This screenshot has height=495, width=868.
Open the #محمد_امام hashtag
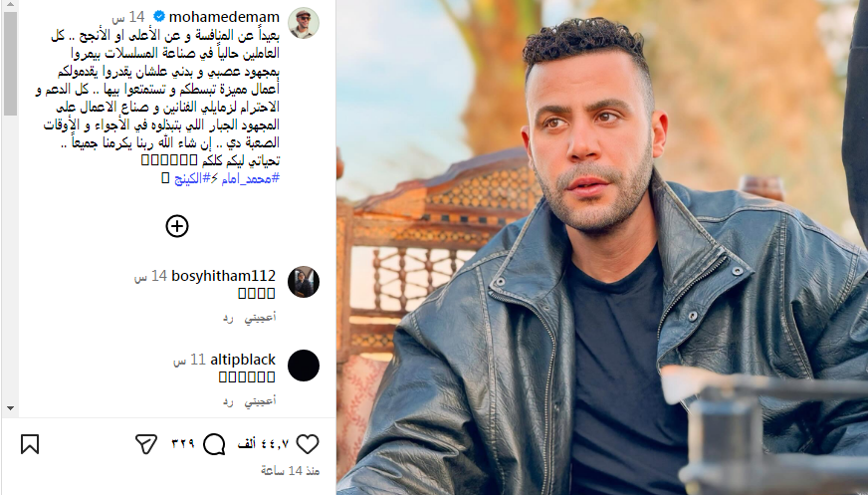tap(250, 179)
